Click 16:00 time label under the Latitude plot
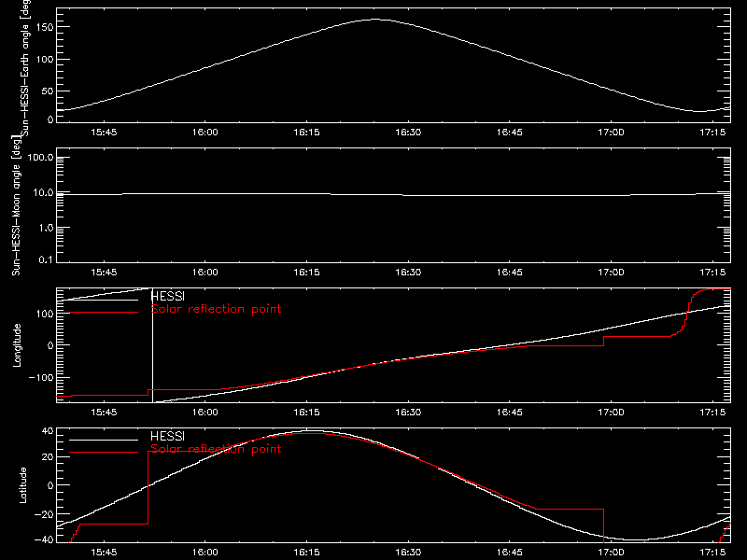 (205, 552)
